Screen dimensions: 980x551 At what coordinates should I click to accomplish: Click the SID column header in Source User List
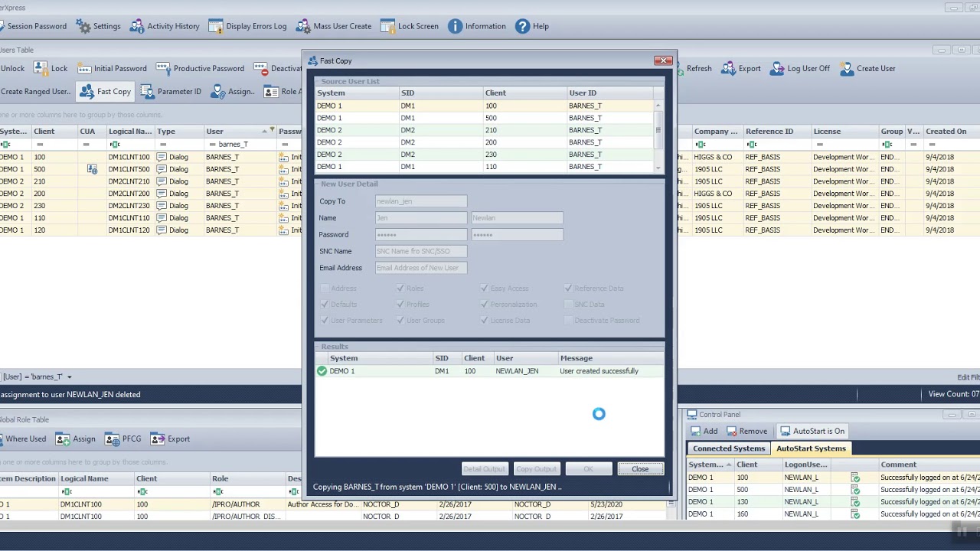440,93
